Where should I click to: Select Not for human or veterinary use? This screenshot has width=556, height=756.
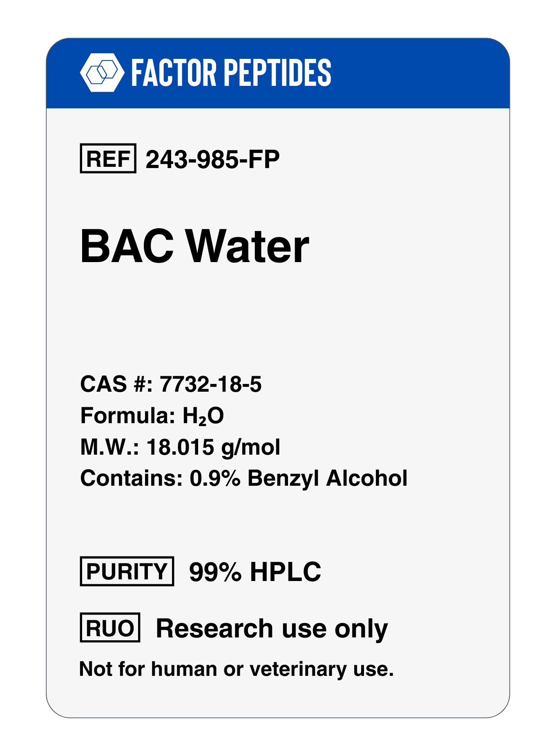point(237,669)
